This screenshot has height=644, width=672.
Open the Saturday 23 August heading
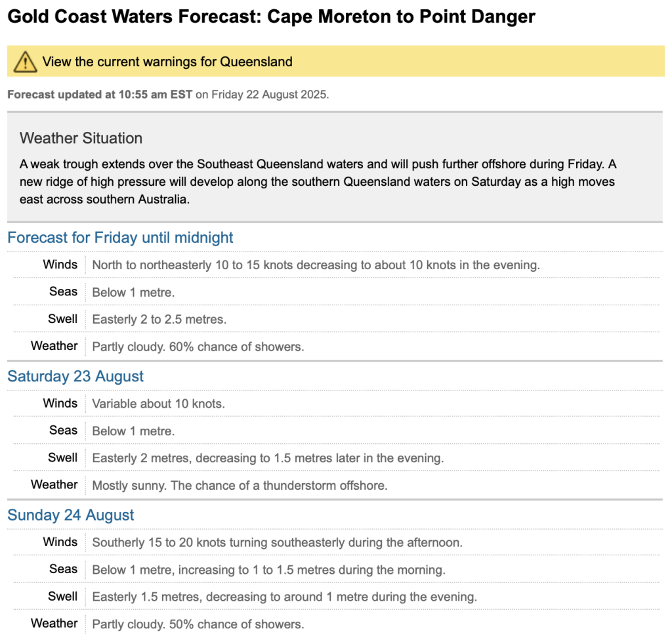coord(75,377)
